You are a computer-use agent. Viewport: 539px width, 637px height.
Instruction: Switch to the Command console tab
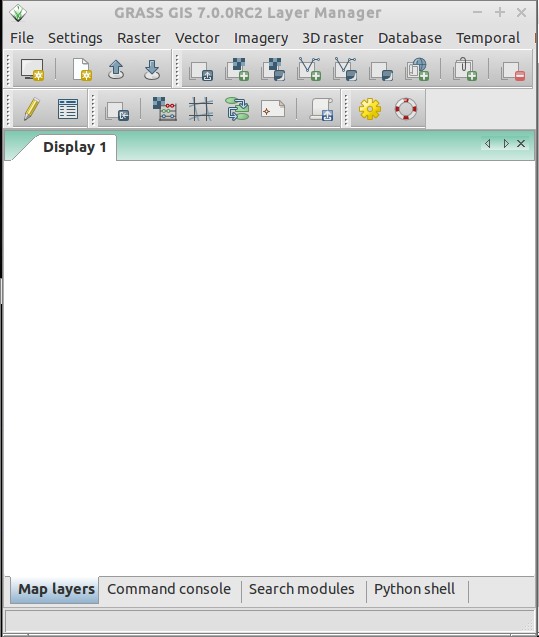pyautogui.click(x=169, y=589)
